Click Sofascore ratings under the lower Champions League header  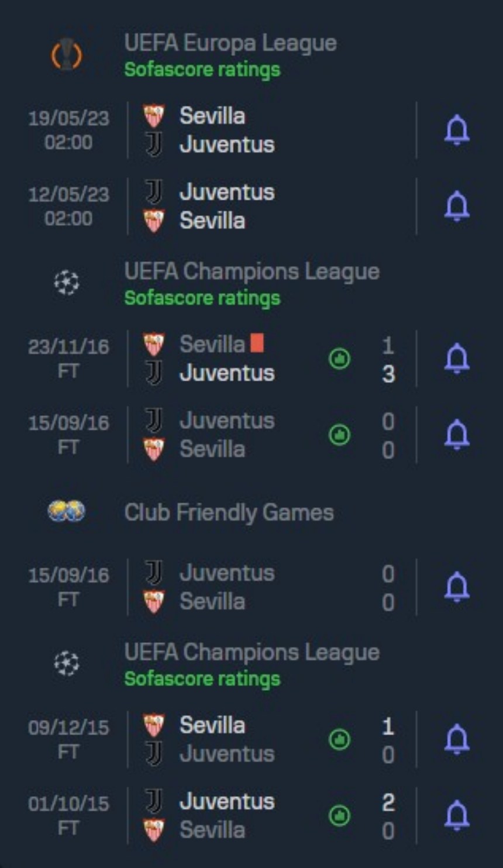203,679
